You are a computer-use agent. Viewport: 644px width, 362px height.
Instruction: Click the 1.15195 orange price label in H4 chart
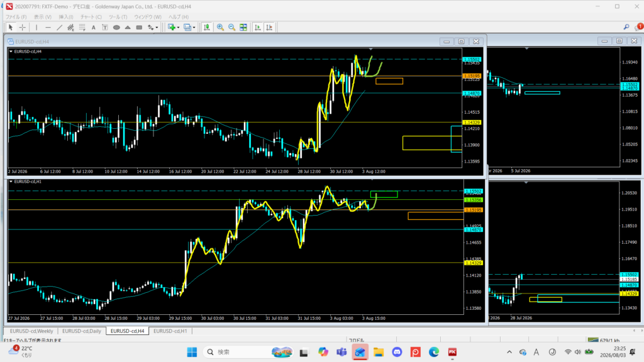point(472,76)
